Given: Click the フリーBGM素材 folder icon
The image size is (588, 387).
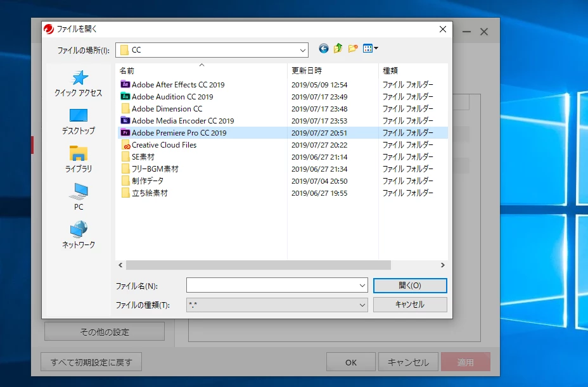Looking at the screenshot, I should [125, 168].
